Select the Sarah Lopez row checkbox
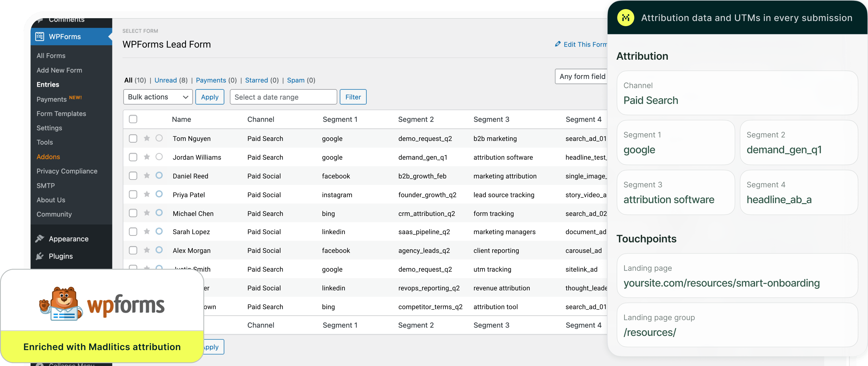Viewport: 868px width, 366px height. coord(133,232)
